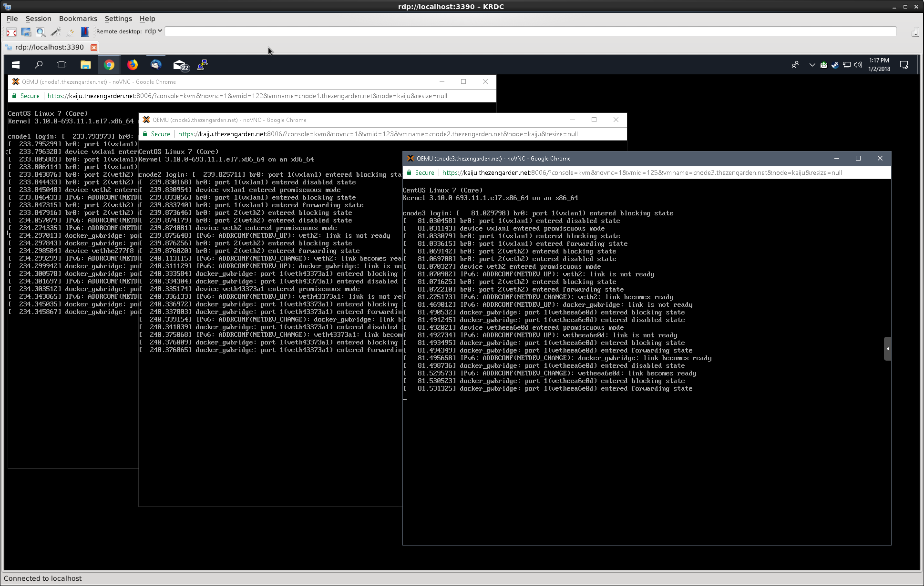Minimize the cnode3 Chrome window
The width and height of the screenshot is (924, 586).
(836, 158)
